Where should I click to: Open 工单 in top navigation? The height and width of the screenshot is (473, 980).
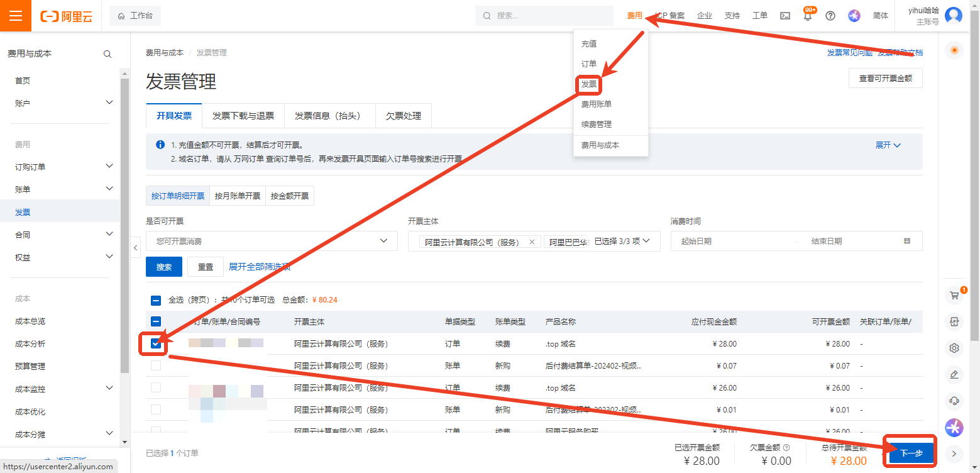(x=760, y=16)
